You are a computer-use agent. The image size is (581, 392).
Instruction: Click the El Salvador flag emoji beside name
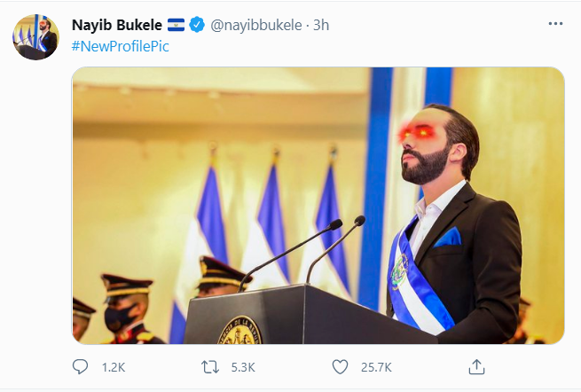[x=176, y=26]
